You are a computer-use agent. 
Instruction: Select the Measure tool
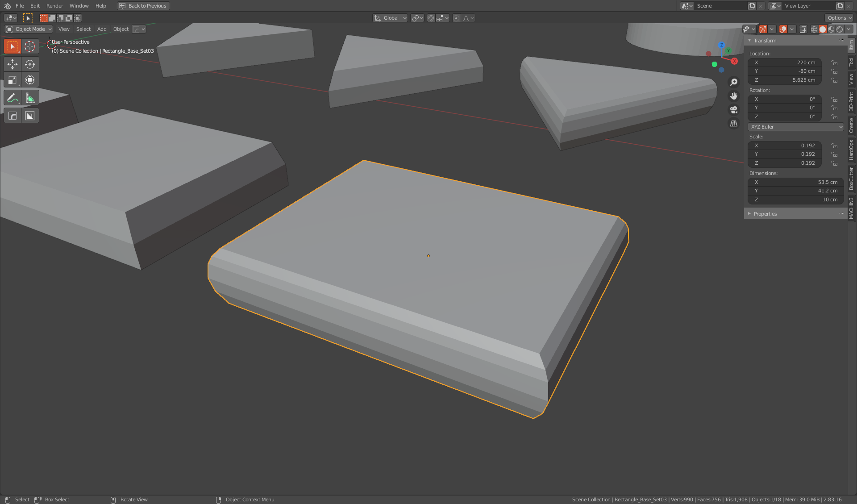[30, 97]
